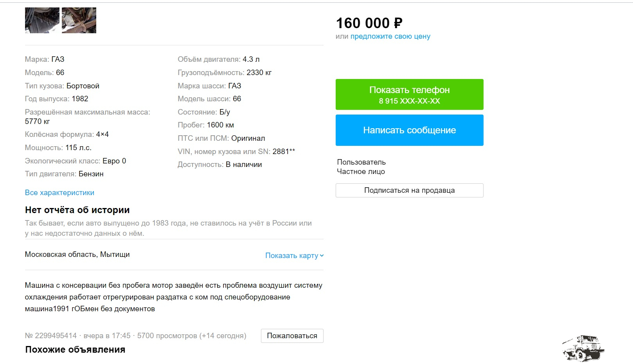Open the предложите свою цену link
This screenshot has width=633, height=364.
390,36
